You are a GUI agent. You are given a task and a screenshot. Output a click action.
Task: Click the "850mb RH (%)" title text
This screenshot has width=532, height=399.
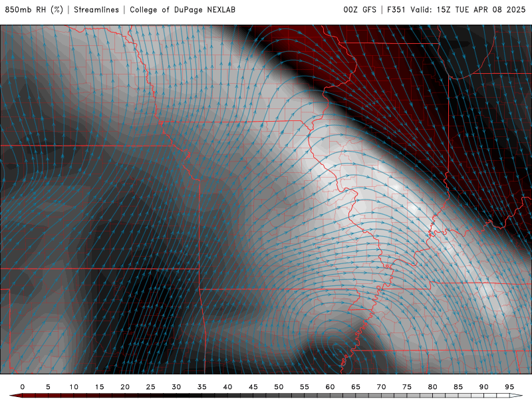click(x=34, y=10)
